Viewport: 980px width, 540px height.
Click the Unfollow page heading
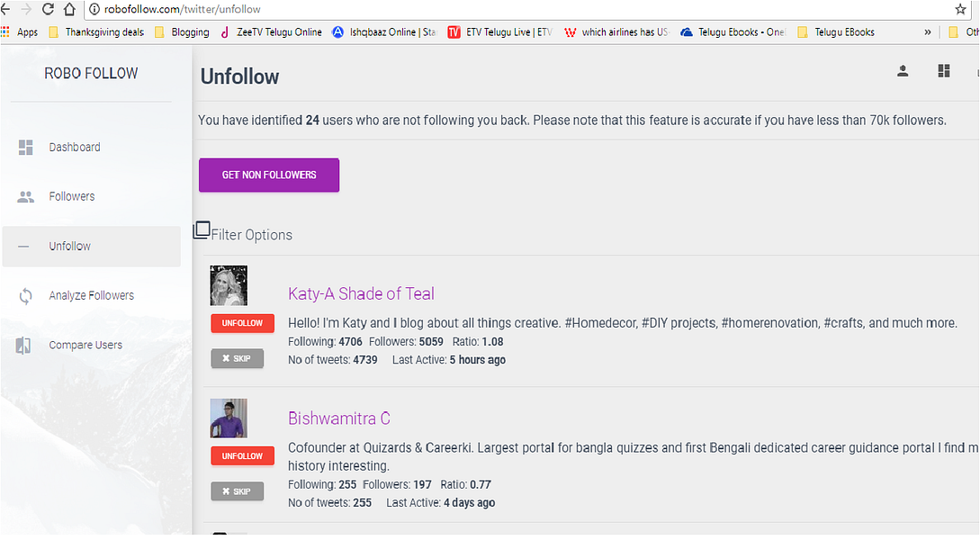[x=239, y=76]
